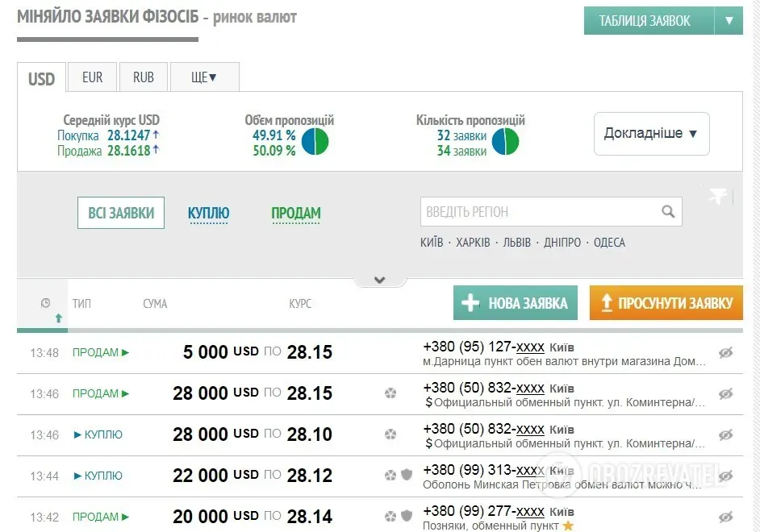Viewport: 760px width, 532px height.
Task: Hide the 13:44 request for 22 000 USD
Action: (725, 476)
